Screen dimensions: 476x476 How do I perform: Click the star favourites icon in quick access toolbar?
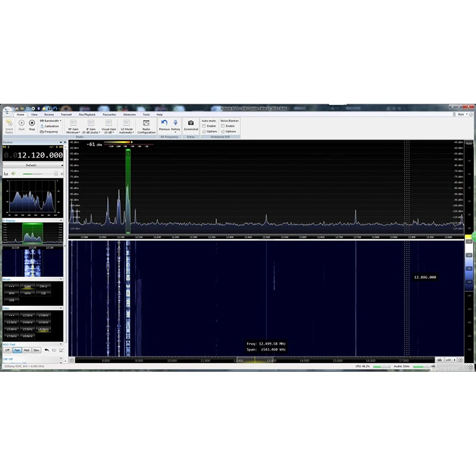tap(44, 109)
